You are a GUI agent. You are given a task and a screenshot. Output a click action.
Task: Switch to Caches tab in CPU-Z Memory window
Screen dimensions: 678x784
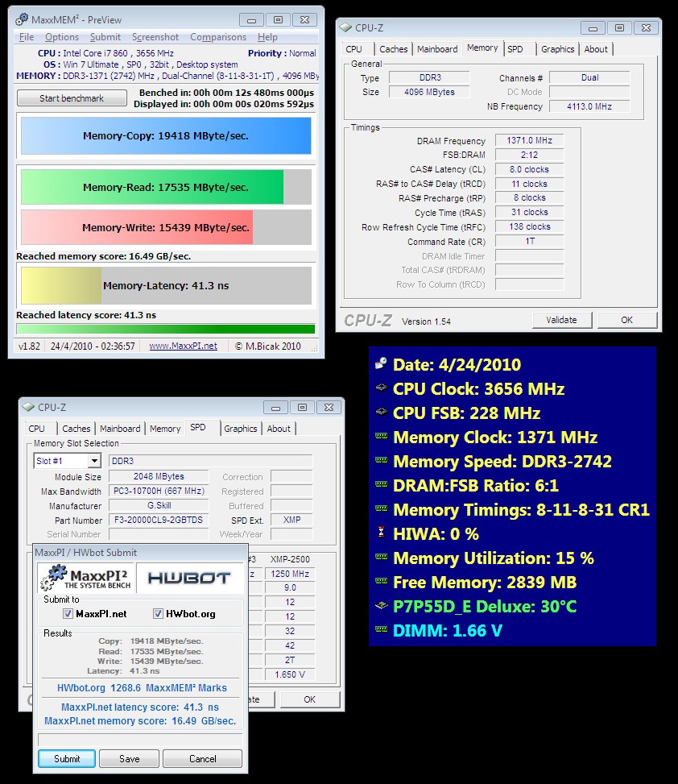point(393,49)
